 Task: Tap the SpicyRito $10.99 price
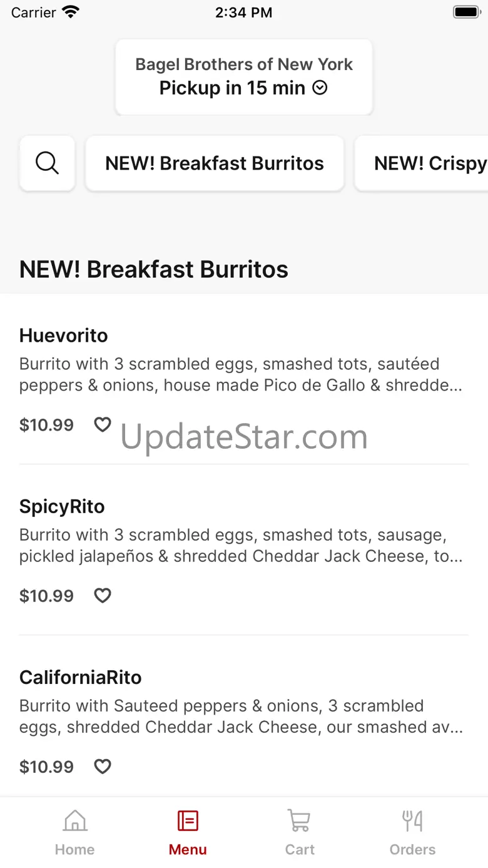coord(46,596)
